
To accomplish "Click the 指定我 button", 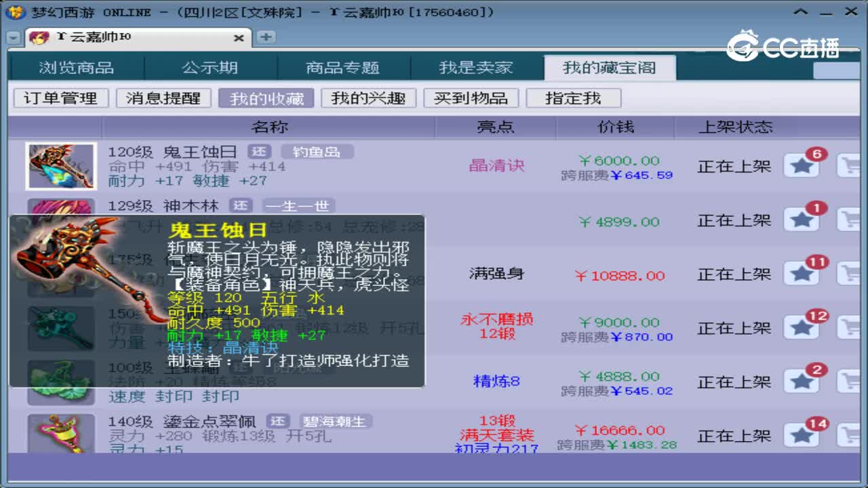I will pyautogui.click(x=573, y=98).
